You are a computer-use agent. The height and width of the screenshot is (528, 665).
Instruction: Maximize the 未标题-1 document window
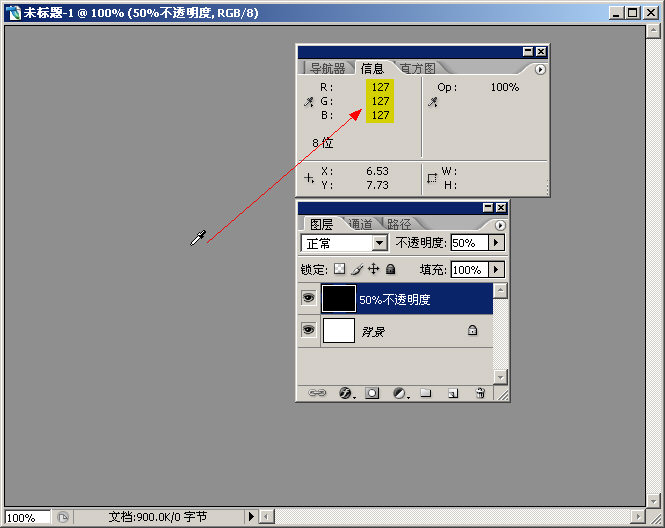click(x=633, y=13)
